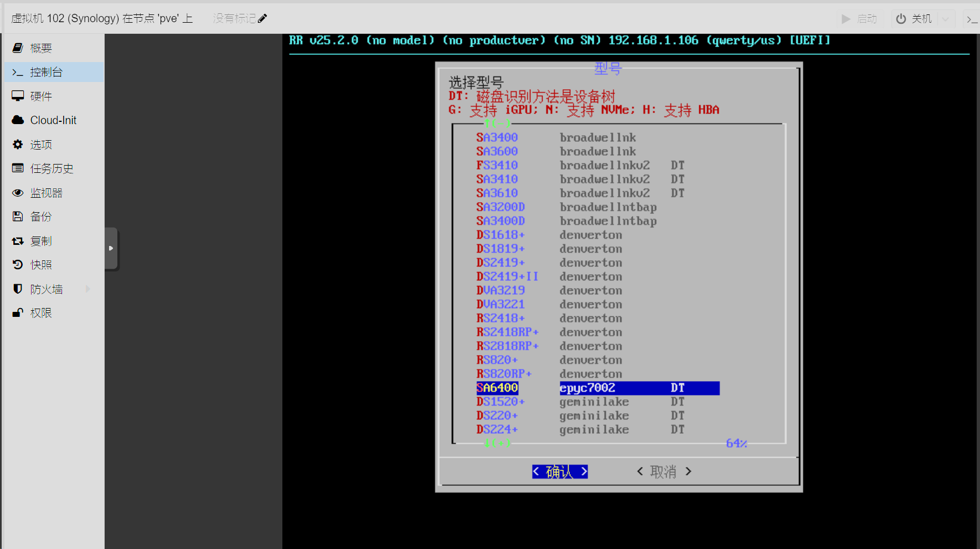Click the 关机 shutdown button
Image resolution: width=980 pixels, height=549 pixels.
coord(914,19)
